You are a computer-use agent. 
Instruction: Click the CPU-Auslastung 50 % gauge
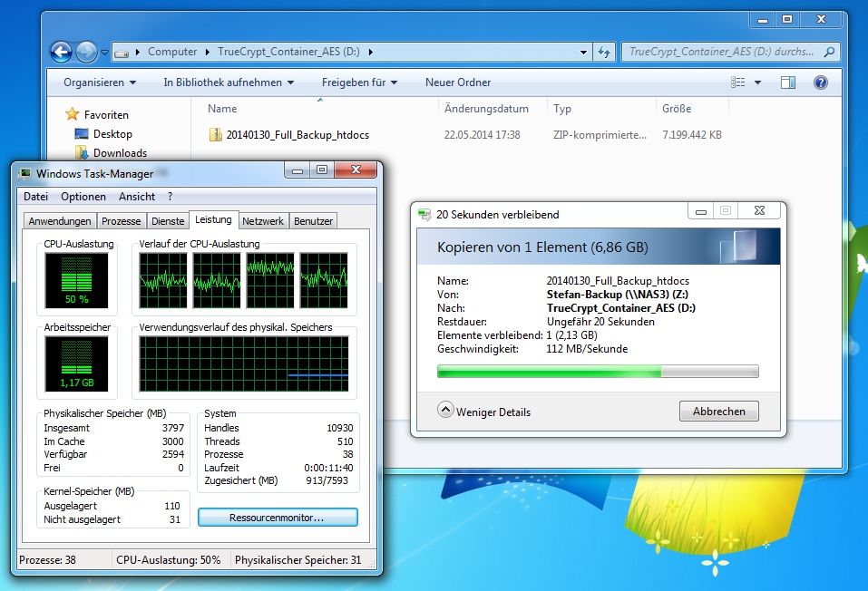pyautogui.click(x=76, y=281)
